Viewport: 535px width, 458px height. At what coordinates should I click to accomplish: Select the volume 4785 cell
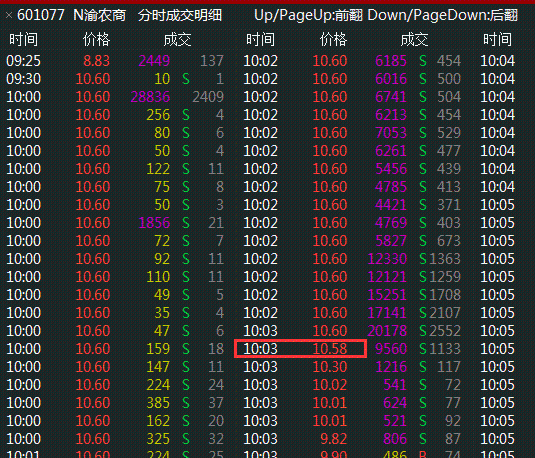(x=391, y=187)
